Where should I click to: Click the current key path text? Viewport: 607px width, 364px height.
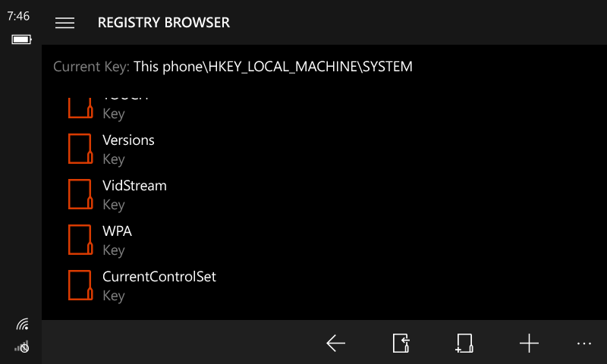(x=272, y=67)
